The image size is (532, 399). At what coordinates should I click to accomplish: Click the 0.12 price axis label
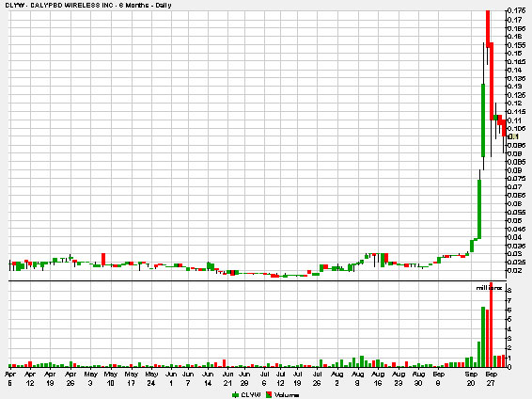[515, 104]
